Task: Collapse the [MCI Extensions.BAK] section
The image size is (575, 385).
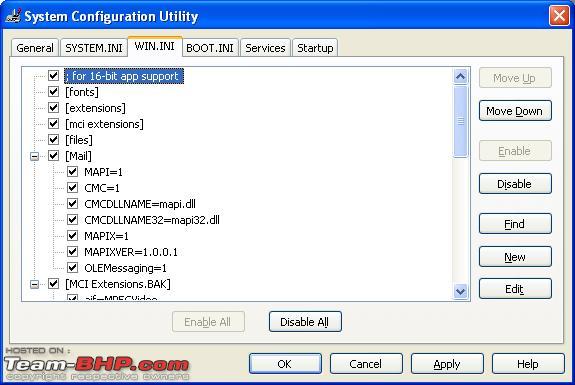Action: [x=34, y=284]
